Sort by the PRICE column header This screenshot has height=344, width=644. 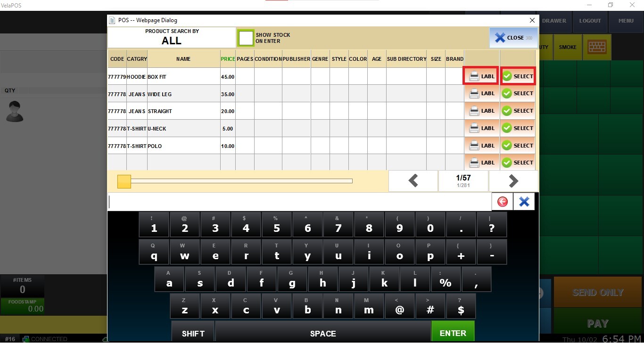228,59
